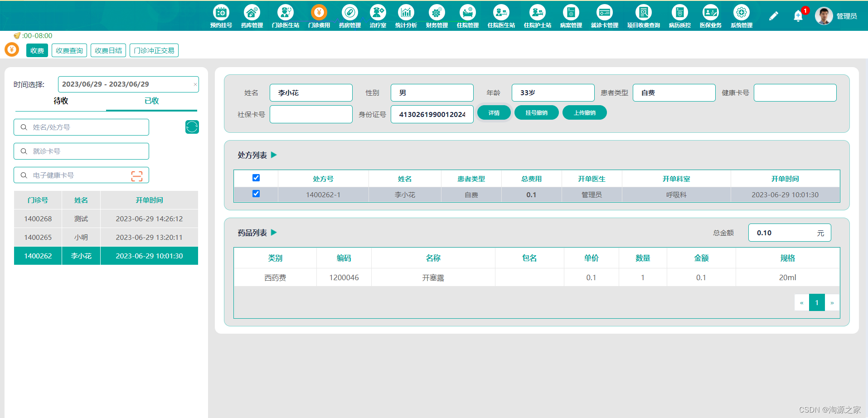Click the 患者类型 field showing 自费
Image resolution: width=868 pixels, height=418 pixels.
point(674,92)
